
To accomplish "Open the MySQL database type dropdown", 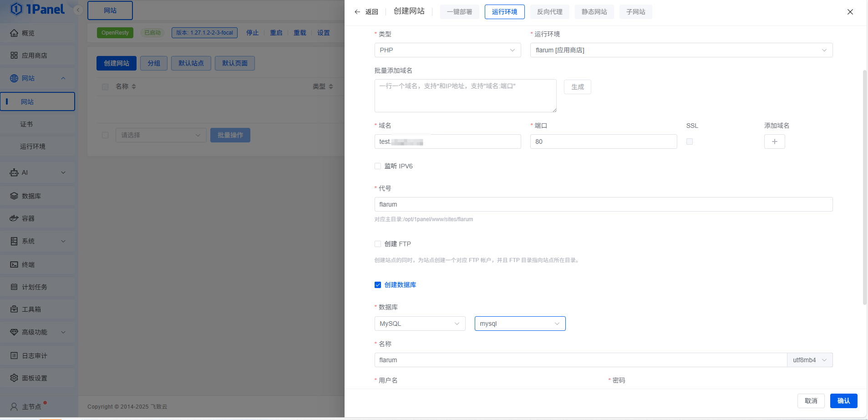I will 420,324.
